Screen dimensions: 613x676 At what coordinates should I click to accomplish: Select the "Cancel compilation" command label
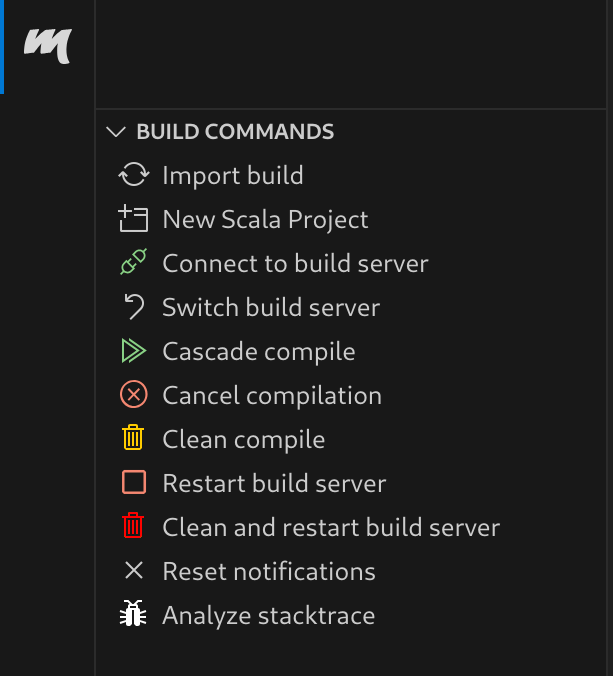pos(272,396)
